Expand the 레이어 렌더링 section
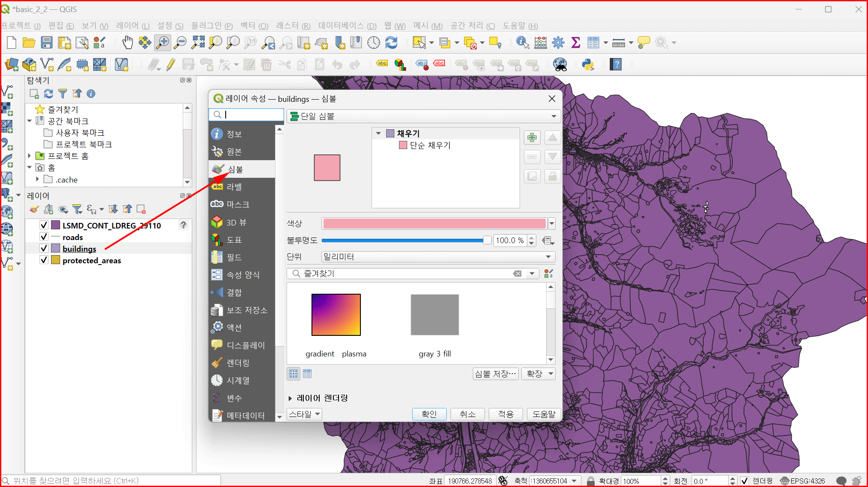Screen dimensions: 868x487 point(290,398)
